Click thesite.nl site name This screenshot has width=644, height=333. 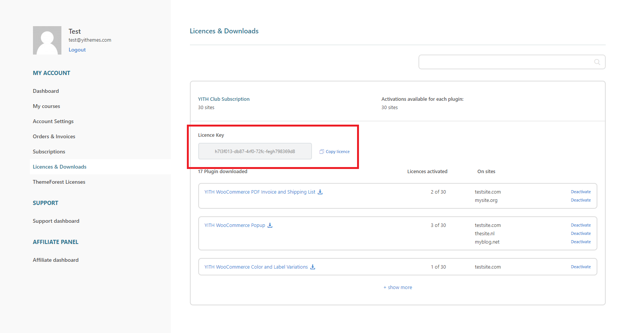[484, 234]
